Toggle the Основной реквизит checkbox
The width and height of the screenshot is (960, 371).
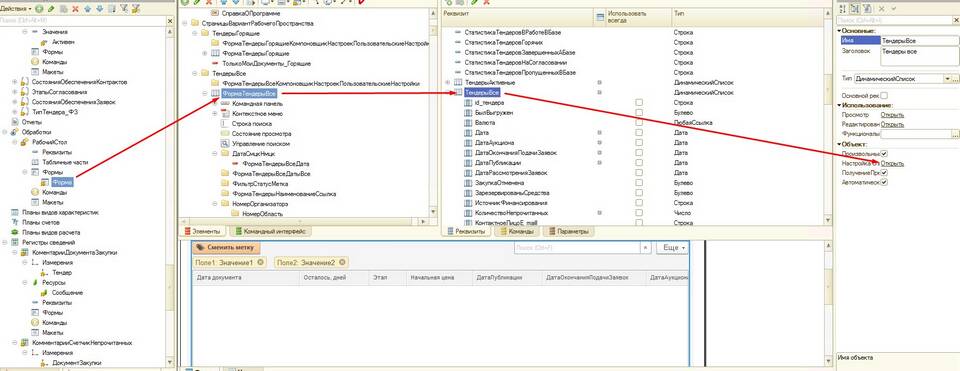click(883, 96)
